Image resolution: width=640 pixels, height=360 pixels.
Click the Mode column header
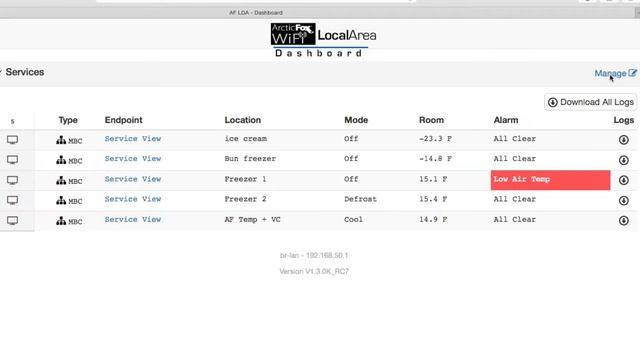[356, 120]
